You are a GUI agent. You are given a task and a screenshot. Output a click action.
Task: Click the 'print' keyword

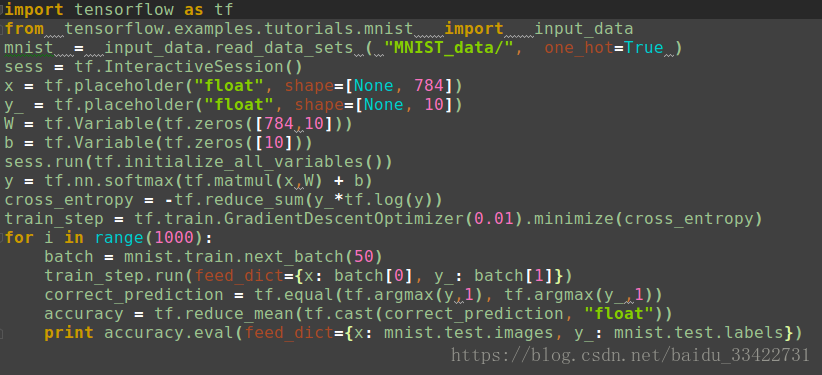[69, 333]
